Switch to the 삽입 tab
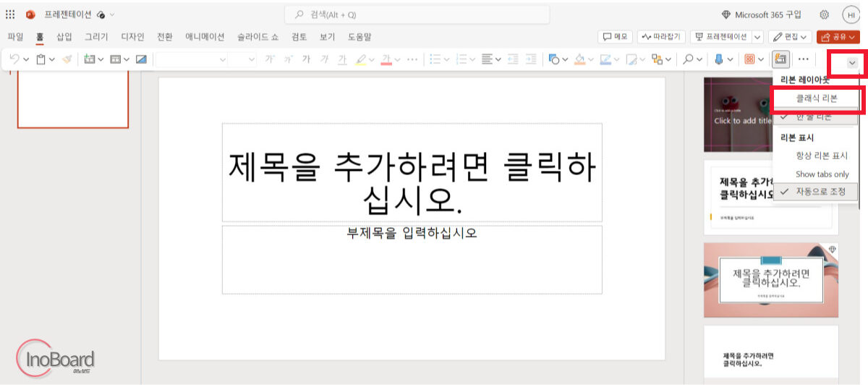The width and height of the screenshot is (868, 385). 64,36
